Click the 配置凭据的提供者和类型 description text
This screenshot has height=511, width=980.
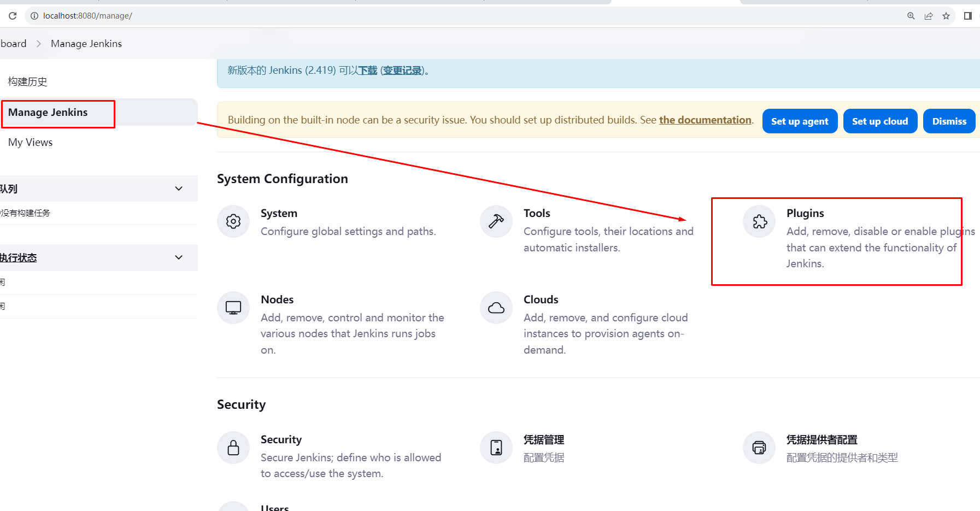(842, 457)
